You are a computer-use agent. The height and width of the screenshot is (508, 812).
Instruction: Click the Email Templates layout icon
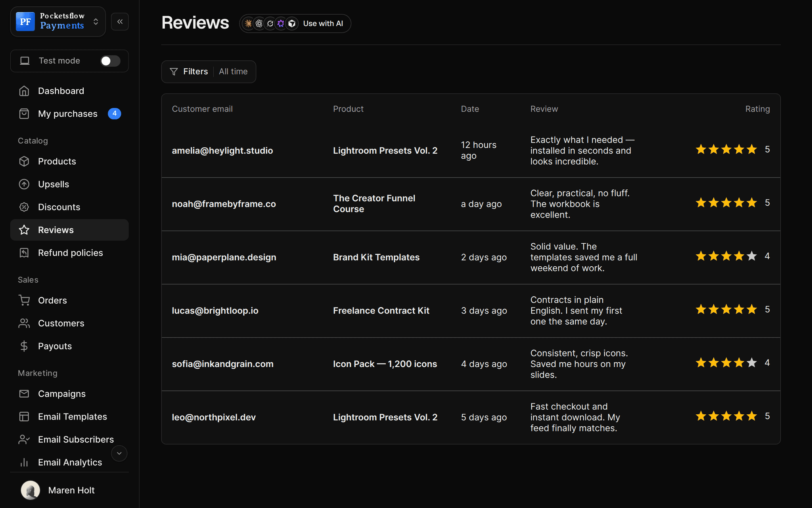[24, 417]
